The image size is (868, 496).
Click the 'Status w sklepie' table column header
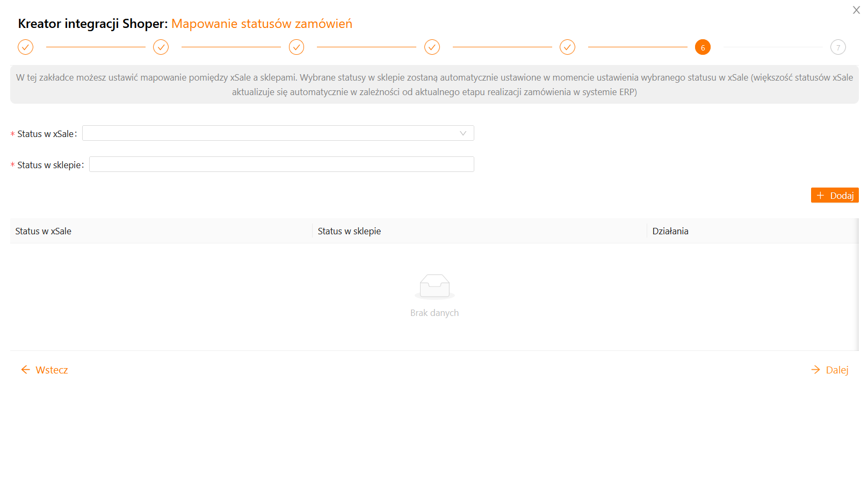point(349,231)
